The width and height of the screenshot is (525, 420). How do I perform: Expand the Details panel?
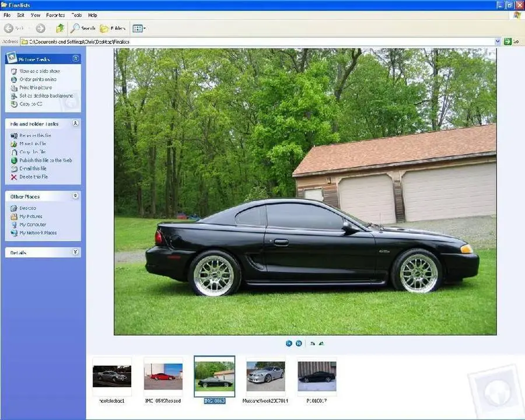[75, 252]
